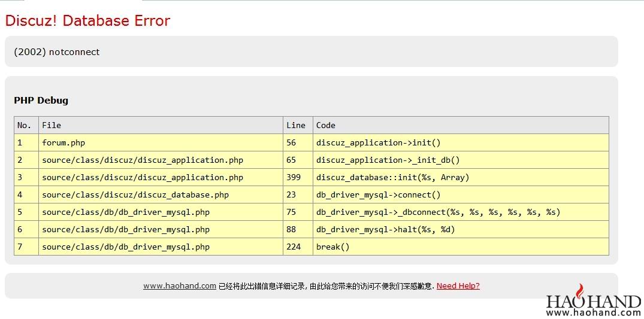Image resolution: width=644 pixels, height=319 pixels.
Task: Select the Discuz! Database Error heading
Action: click(87, 20)
